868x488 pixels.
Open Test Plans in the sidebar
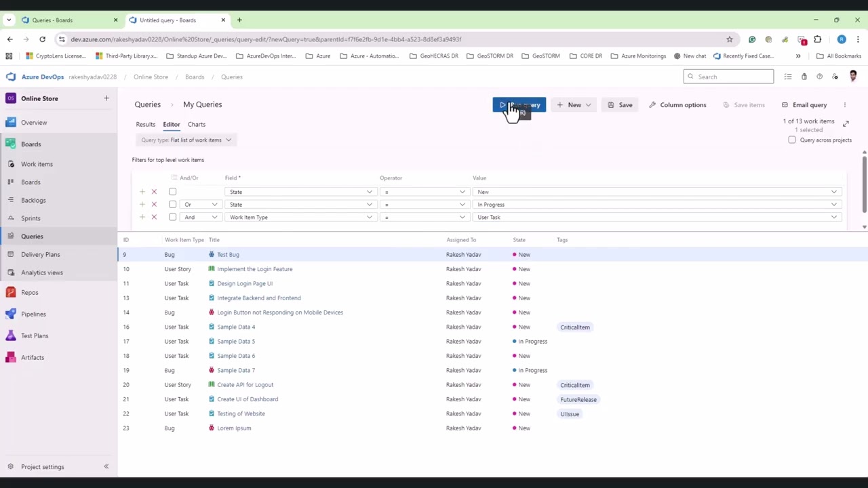pyautogui.click(x=34, y=336)
